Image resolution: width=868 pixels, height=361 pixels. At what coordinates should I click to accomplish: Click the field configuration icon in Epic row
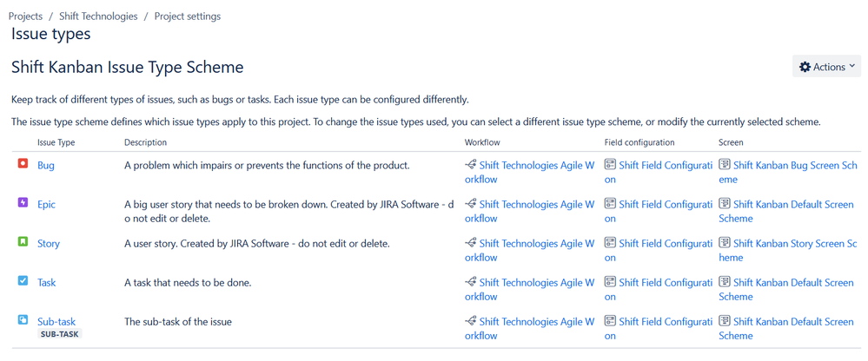(610, 204)
